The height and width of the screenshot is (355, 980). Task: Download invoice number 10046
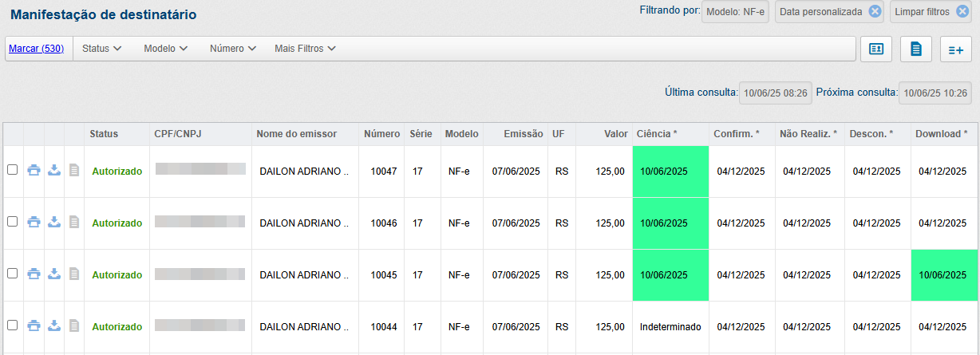(x=54, y=222)
